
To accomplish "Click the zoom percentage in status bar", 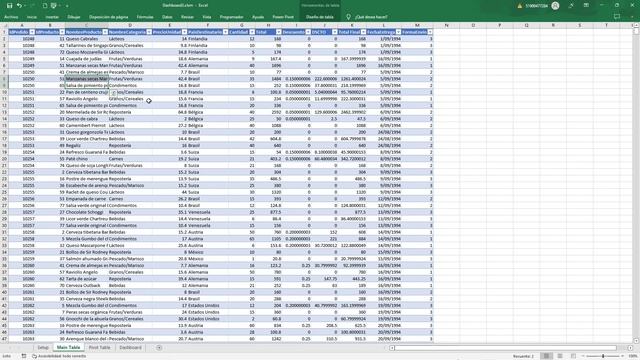I will pos(633,356).
